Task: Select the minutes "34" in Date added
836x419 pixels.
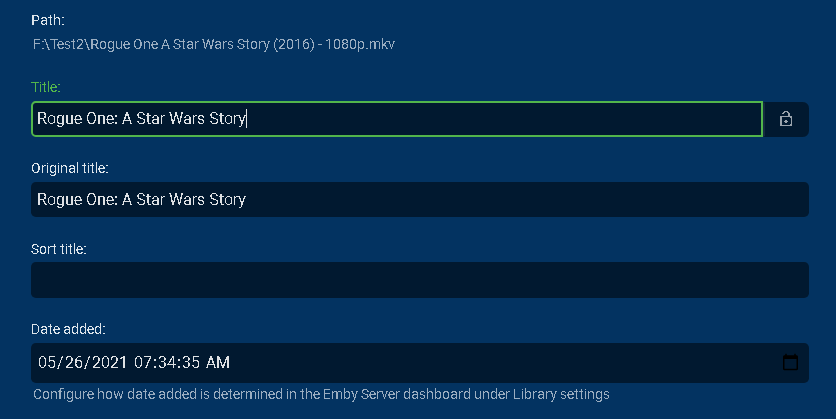Action: point(171,363)
